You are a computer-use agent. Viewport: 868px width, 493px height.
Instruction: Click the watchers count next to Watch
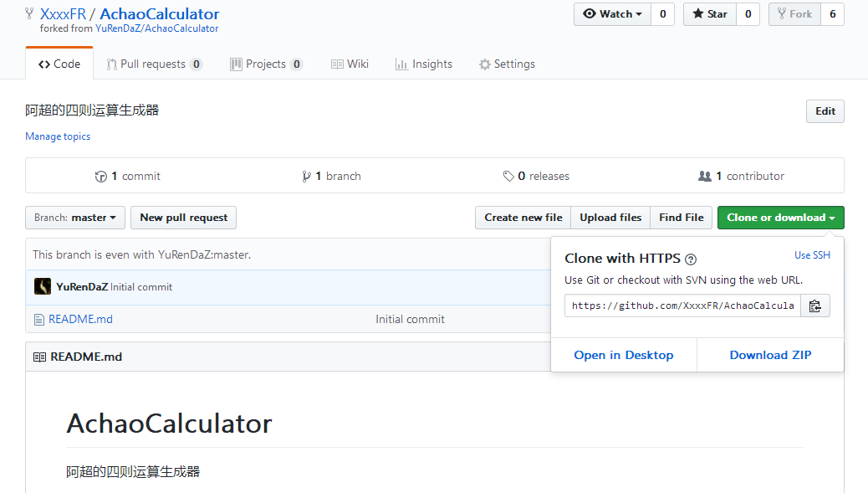pos(662,14)
